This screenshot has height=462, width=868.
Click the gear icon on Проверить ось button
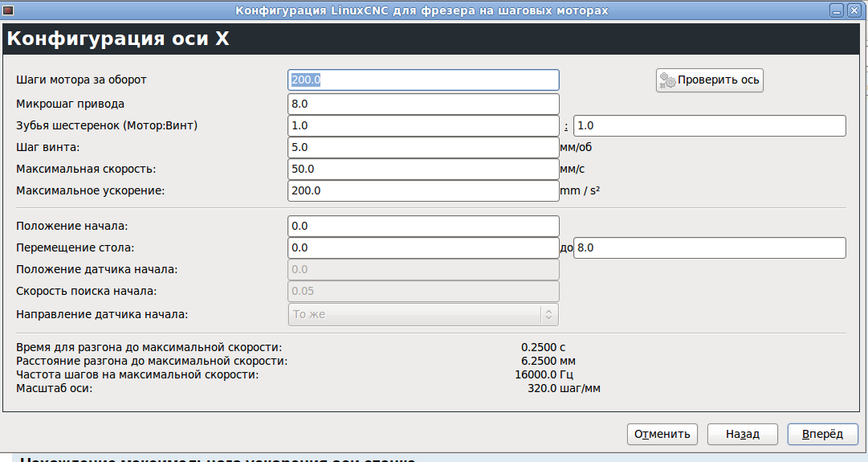point(667,80)
